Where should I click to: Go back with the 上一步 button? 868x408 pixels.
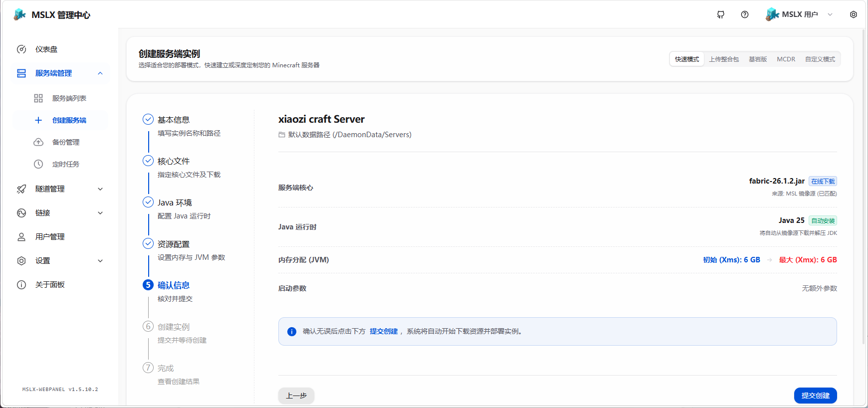(296, 396)
